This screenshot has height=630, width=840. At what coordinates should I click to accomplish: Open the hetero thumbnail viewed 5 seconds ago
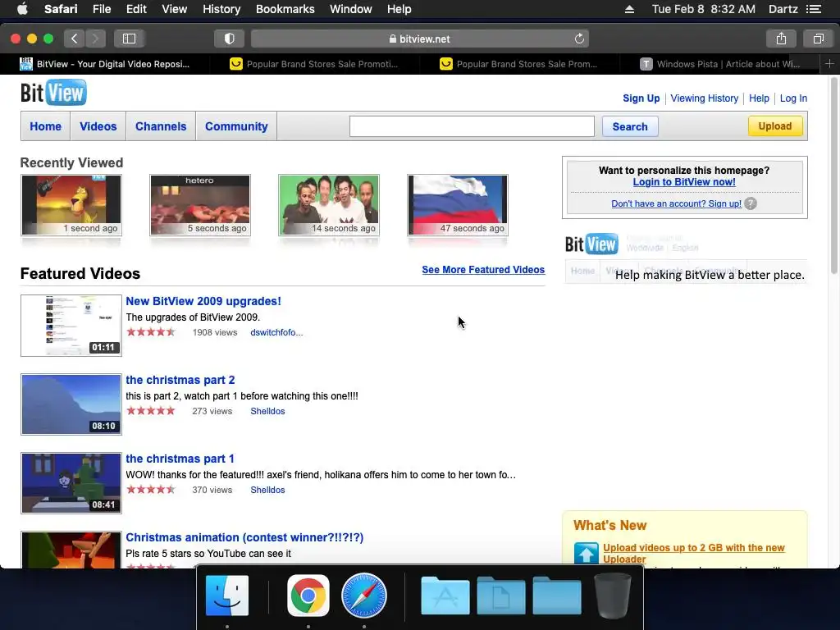click(x=200, y=204)
